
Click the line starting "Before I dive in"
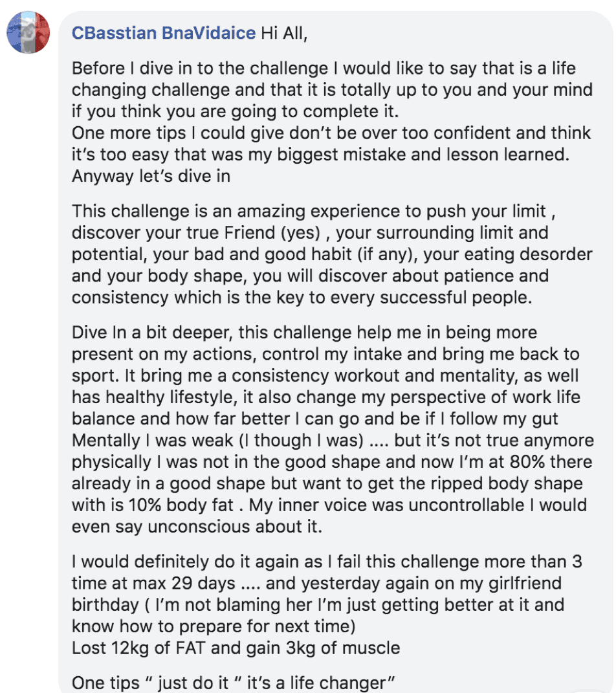pos(324,69)
